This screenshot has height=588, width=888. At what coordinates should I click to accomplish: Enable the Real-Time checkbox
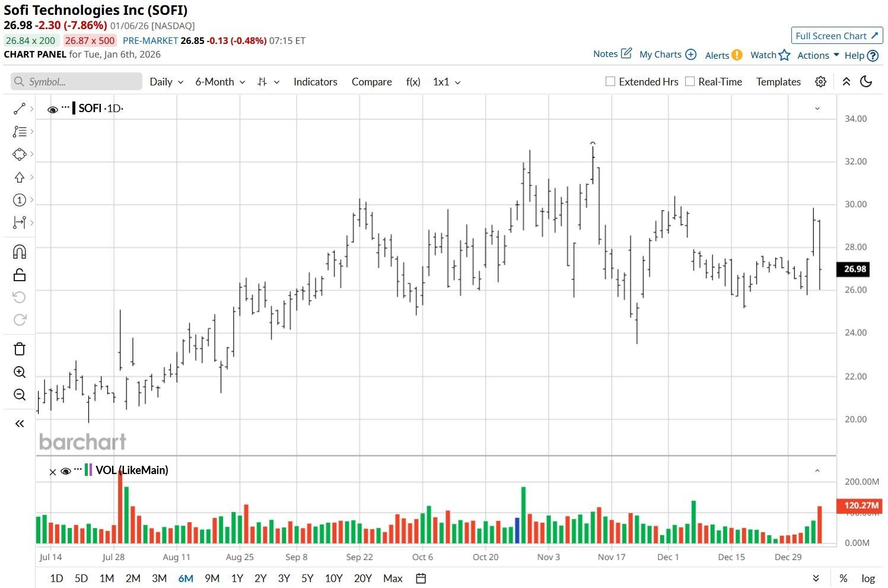[x=689, y=81]
